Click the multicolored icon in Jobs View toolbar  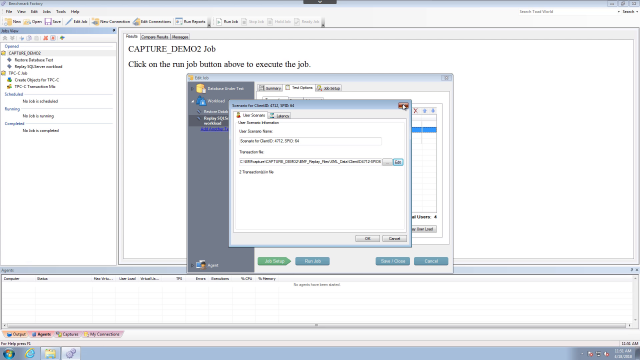pyautogui.click(x=62, y=38)
